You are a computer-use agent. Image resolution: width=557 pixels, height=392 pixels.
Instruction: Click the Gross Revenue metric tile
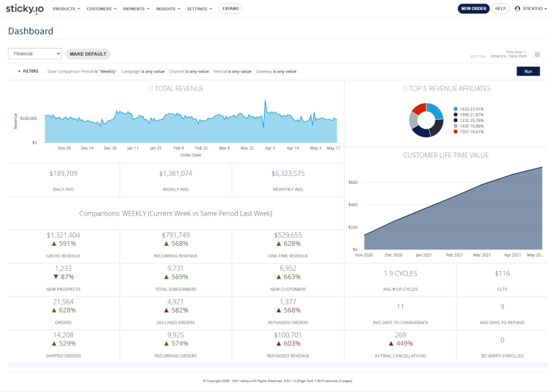point(63,244)
